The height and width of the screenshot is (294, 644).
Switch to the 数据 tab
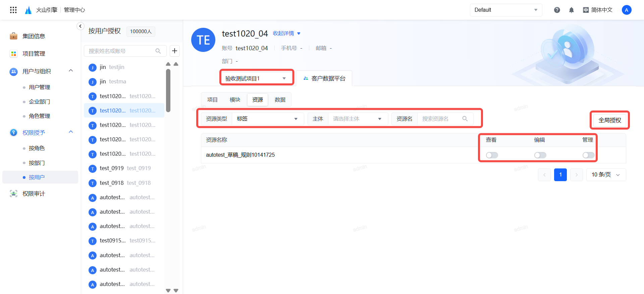pyautogui.click(x=280, y=100)
